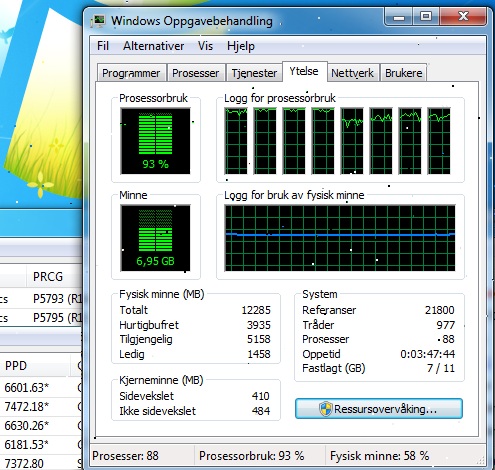
Task: Click the Ikke sidevekslet value 484
Action: pyautogui.click(x=261, y=411)
